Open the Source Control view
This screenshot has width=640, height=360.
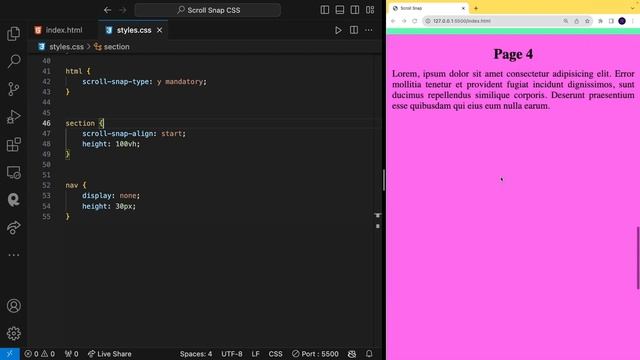pos(13,89)
